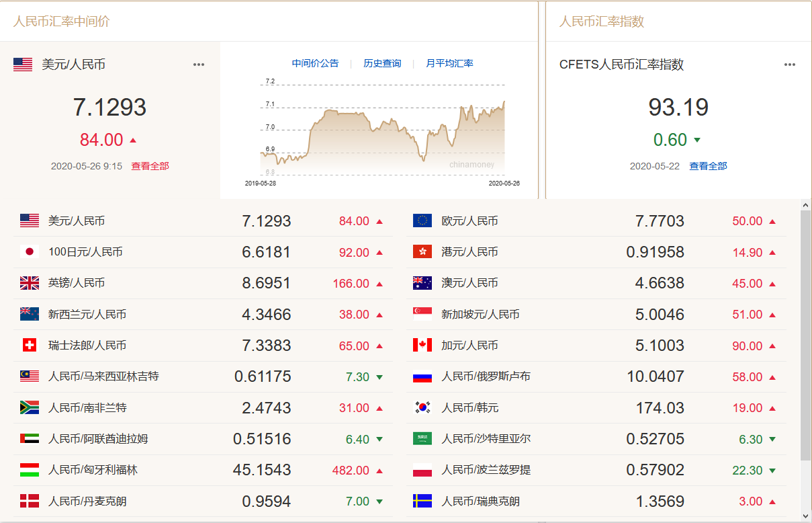Click the Russia flag beside 人民币/俄罗斯卢布
Image resolution: width=812 pixels, height=523 pixels.
[x=422, y=376]
